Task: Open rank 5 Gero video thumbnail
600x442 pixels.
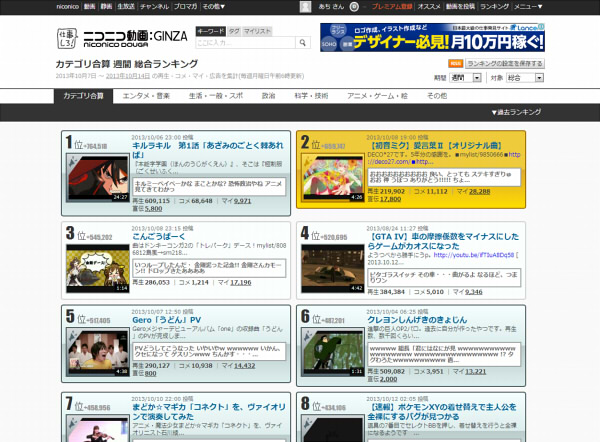Action: (x=98, y=352)
